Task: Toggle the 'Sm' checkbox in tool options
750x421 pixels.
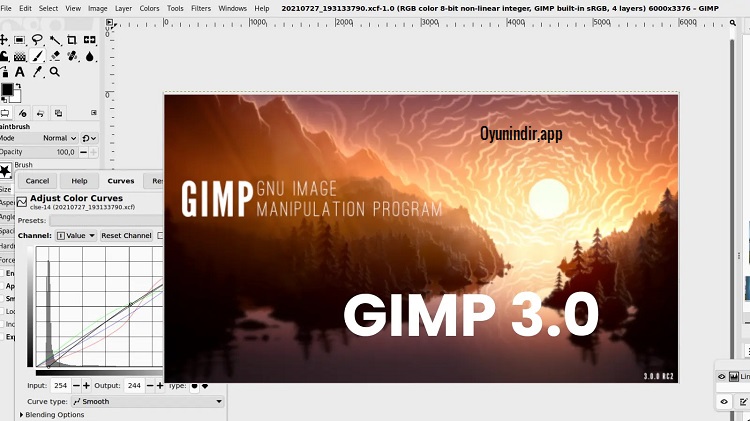Action: (1, 299)
